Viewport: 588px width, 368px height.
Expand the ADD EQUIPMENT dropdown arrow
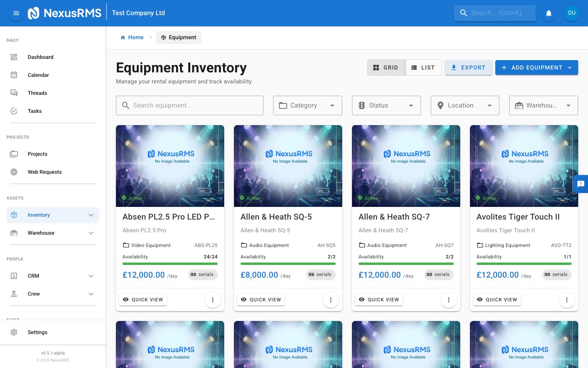(570, 67)
